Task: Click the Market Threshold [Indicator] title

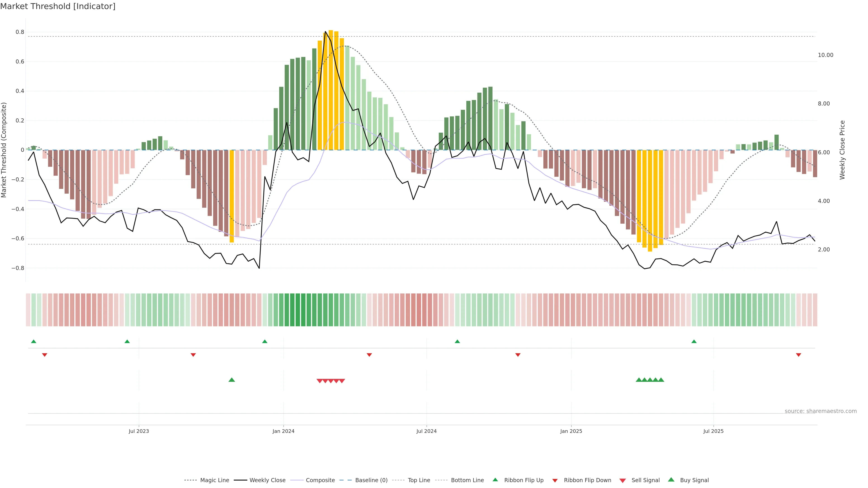Action: 58,6
